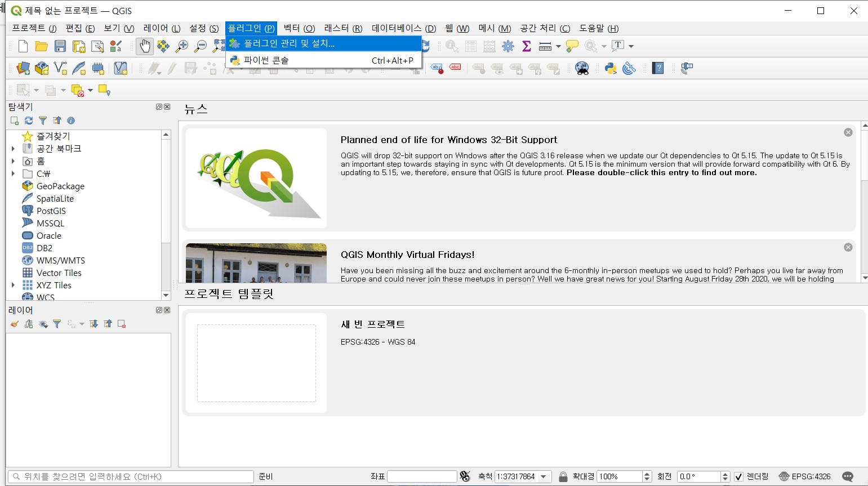Viewport: 868px width, 486px height.
Task: Filter the Browser panel tree
Action: coord(43,121)
